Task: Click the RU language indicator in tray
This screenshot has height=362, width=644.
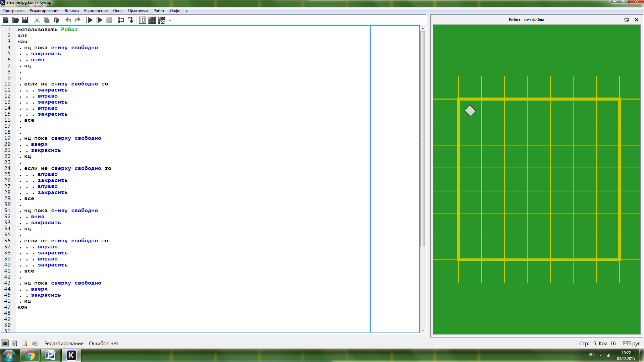Action: [591, 355]
